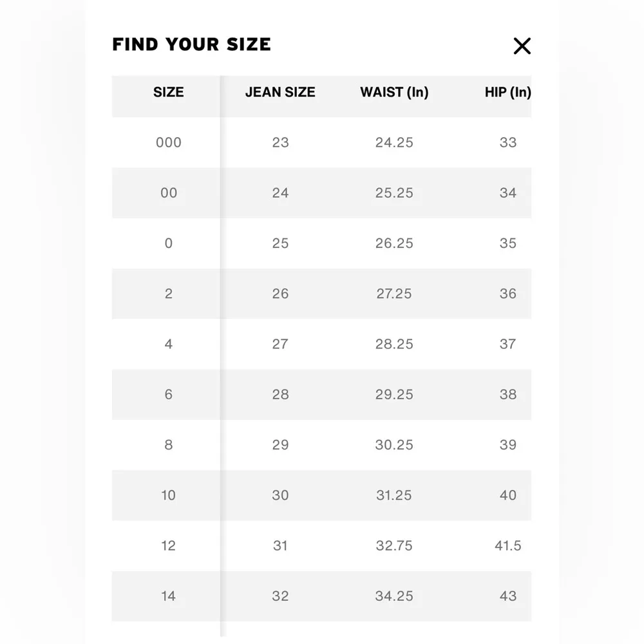
Task: Click the HIP (In) column header
Action: point(507,92)
